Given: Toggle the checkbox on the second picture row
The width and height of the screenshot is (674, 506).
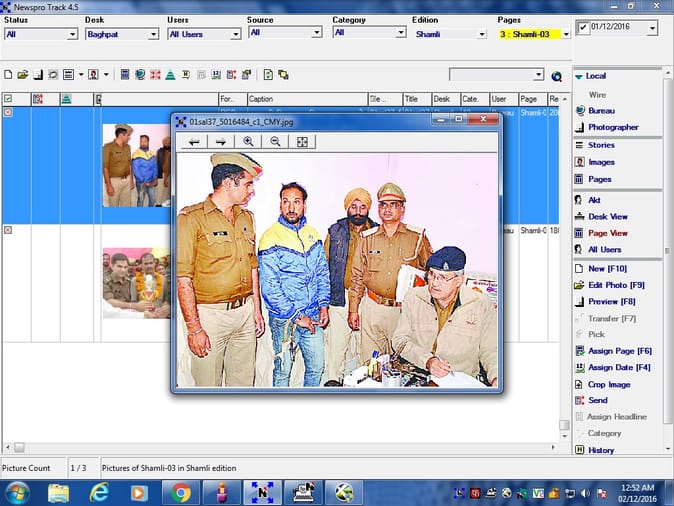Looking at the screenshot, I should tap(8, 230).
